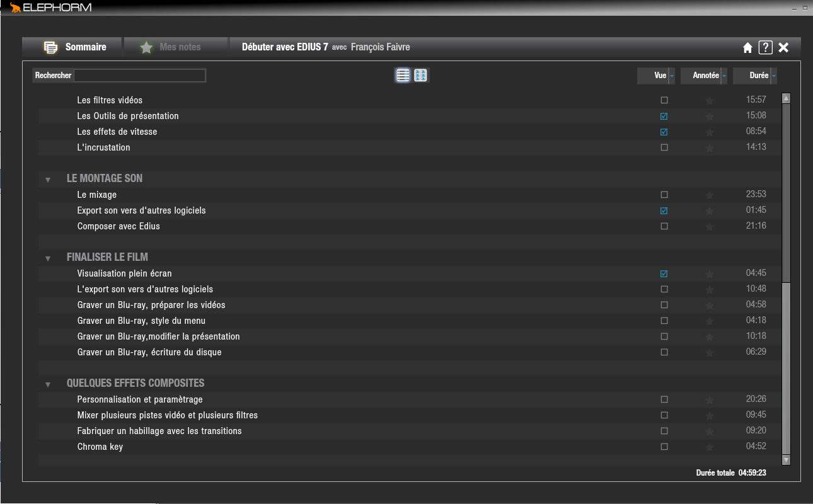Click the Durée totale 04:59:23 text
The image size is (813, 504).
pos(731,472)
